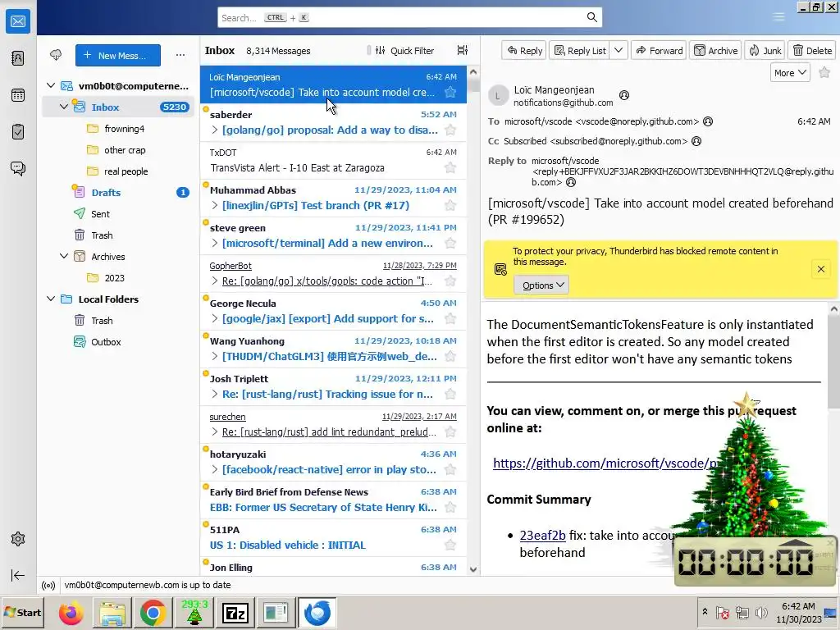This screenshot has height=630, width=840.
Task: Collapse the spaces toolbar arrow icon
Action: pos(18,575)
